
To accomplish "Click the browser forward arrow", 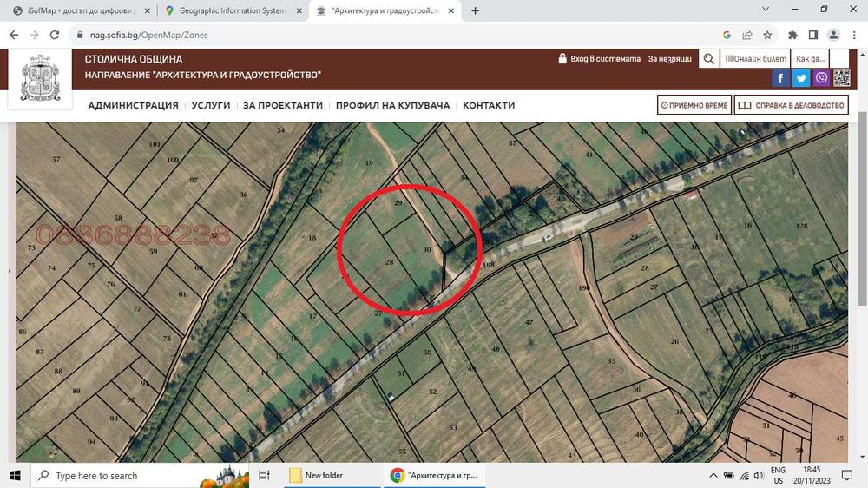I will click(35, 35).
